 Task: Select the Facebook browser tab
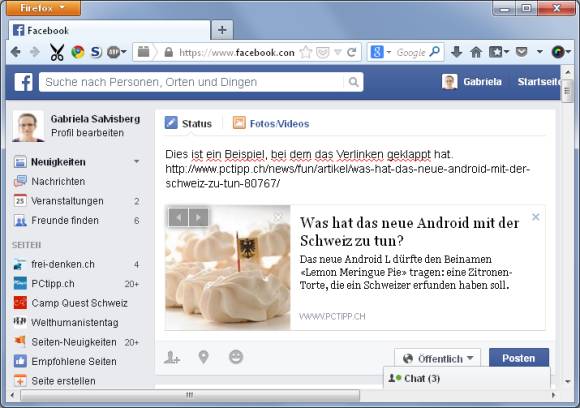[x=109, y=30]
